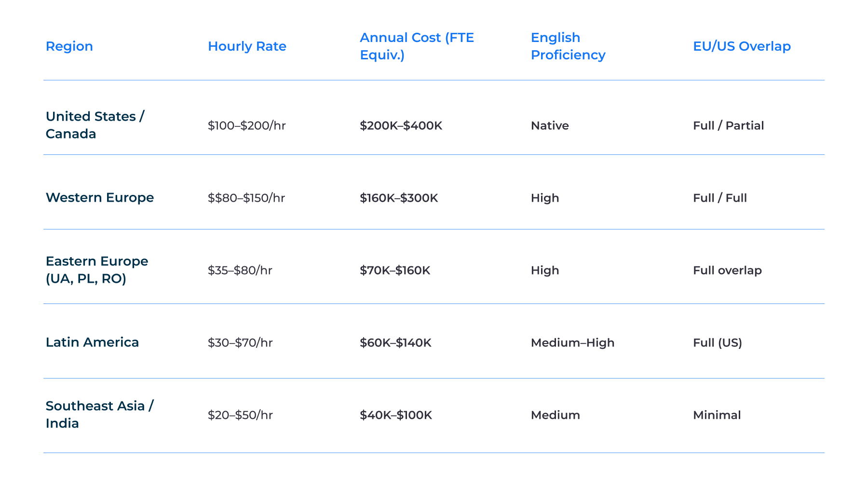The height and width of the screenshot is (482, 868).
Task: Select the United States / Canada row label
Action: tap(95, 125)
